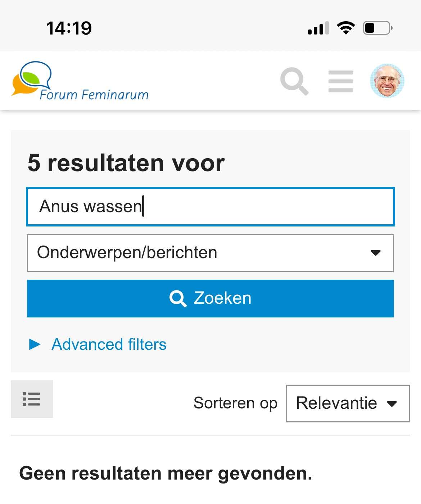Image resolution: width=421 pixels, height=504 pixels.
Task: Toggle the list view icon button
Action: [x=32, y=399]
